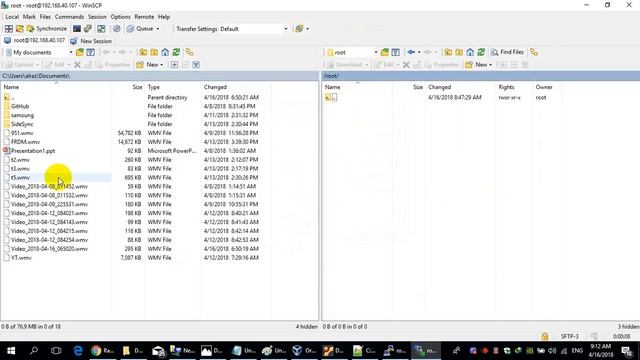Open the Commands menu
The image size is (640, 360).
69,17
